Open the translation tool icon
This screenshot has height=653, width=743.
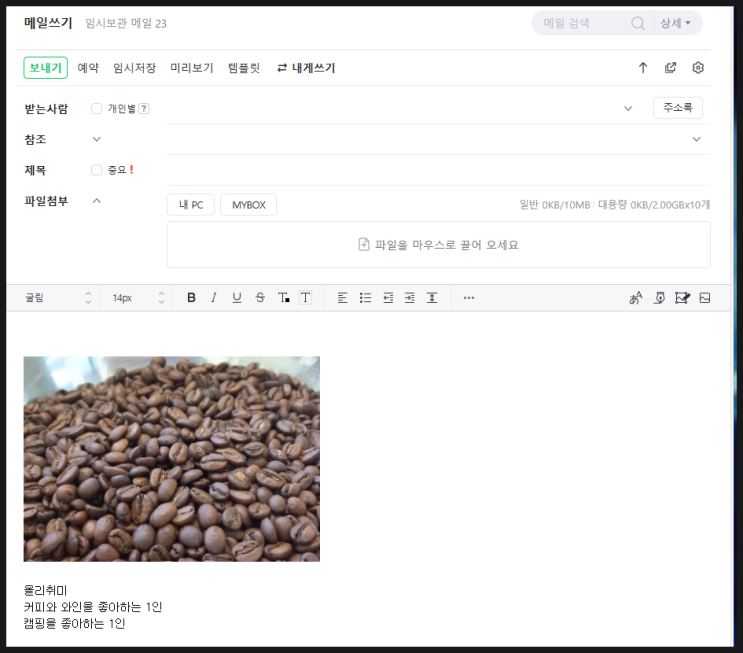click(636, 298)
